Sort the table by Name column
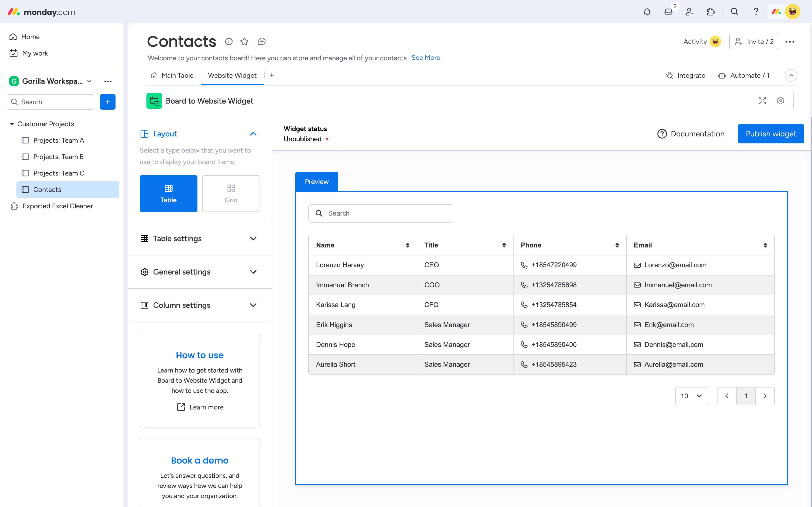 click(x=407, y=245)
